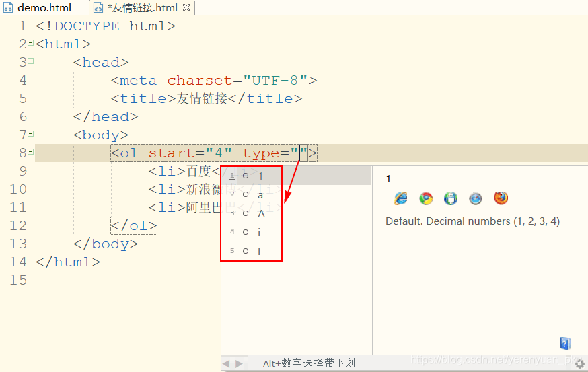The image size is (588, 372).
Task: Collapse the html tag fold on line 2
Action: (31, 43)
